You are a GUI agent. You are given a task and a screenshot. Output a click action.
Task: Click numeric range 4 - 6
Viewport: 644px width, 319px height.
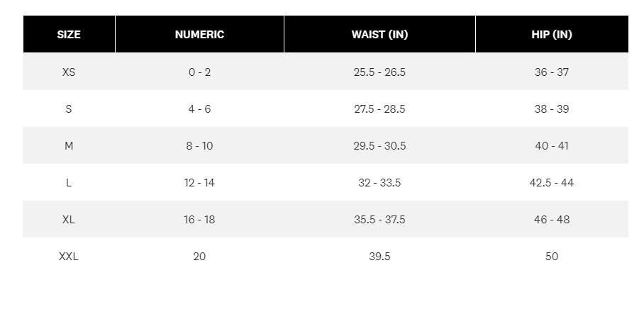click(199, 109)
